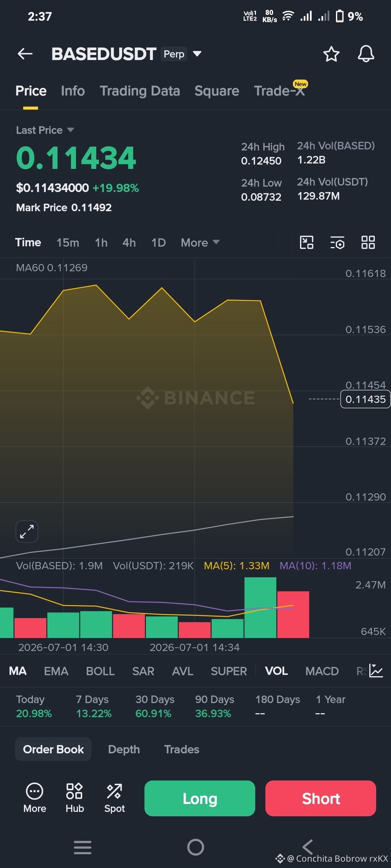Screen dimensions: 391x868
Task: Tap MA(10): 1.18M volume label
Action: pos(315,566)
